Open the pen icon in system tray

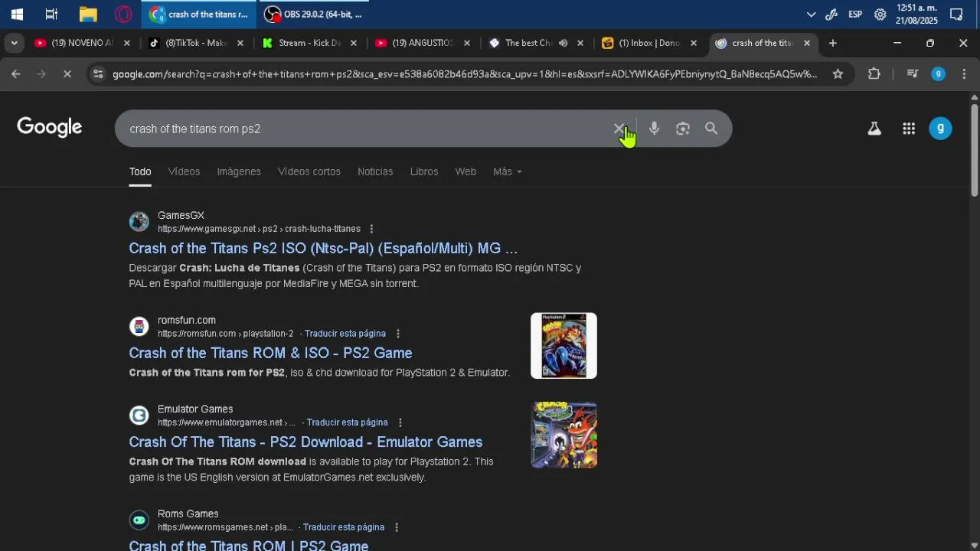pos(831,14)
